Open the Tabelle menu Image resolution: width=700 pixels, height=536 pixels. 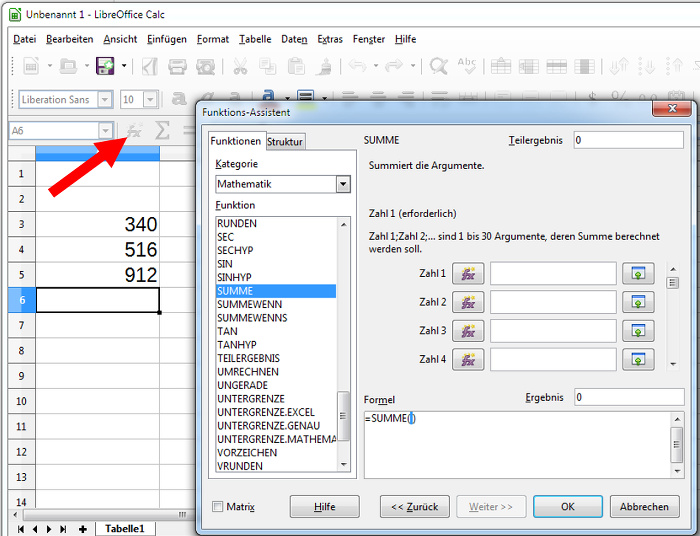(x=255, y=39)
